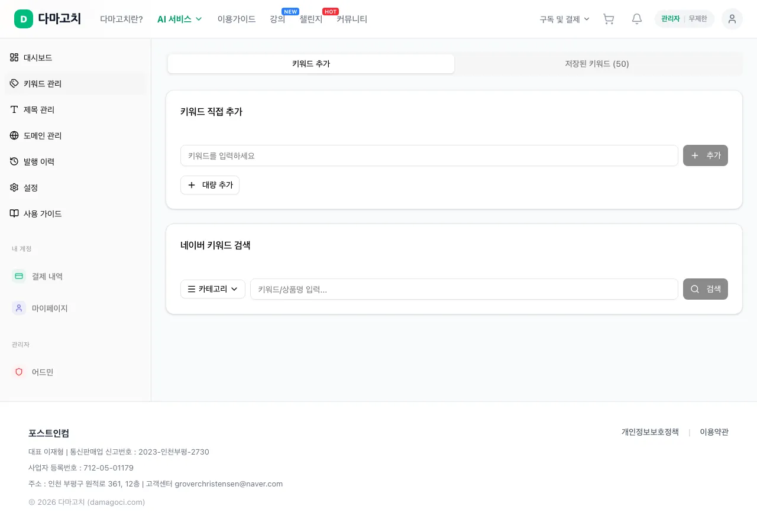
Task: Expand the AI 서비스 dropdown menu
Action: click(180, 19)
